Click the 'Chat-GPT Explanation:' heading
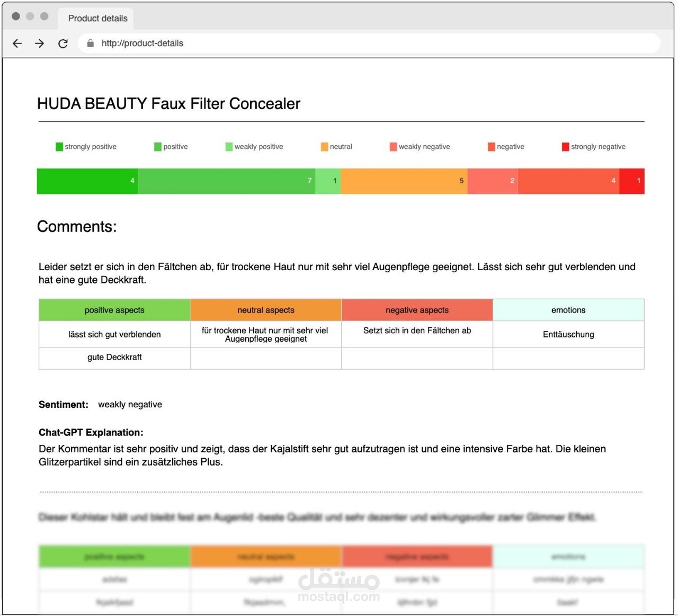Screen dimensions: 678x616 pos(91,432)
